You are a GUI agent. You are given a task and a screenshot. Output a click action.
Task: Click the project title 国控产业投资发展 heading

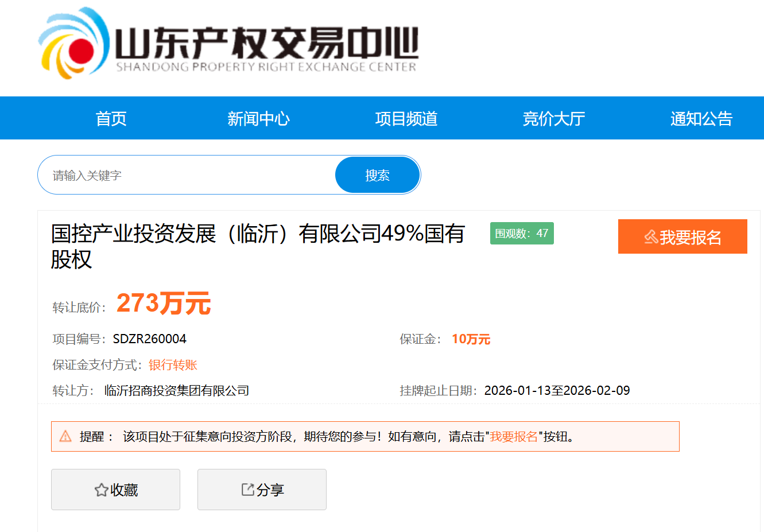(x=257, y=234)
